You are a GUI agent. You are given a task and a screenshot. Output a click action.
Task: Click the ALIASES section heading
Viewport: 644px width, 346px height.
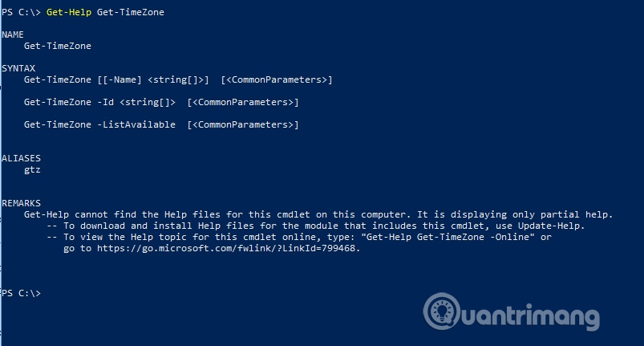coord(21,158)
